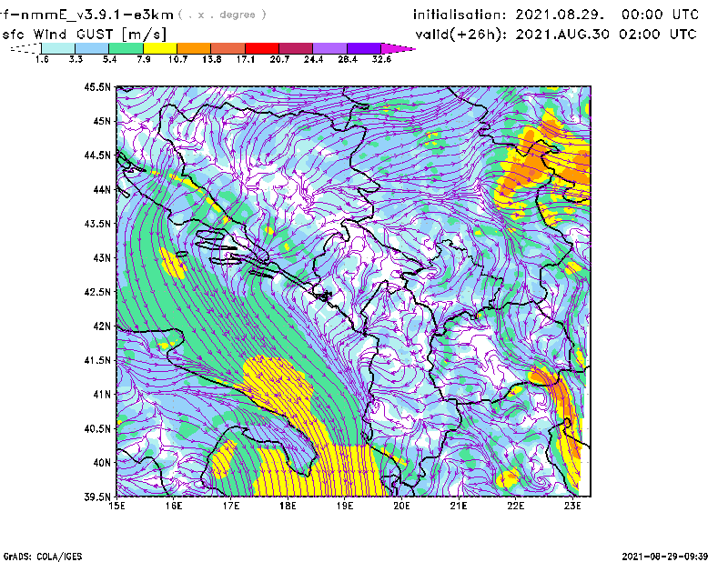Image resolution: width=728 pixels, height=562 pixels.
Task: Click the '42.5N' latitude axis label
Action: click(x=97, y=292)
